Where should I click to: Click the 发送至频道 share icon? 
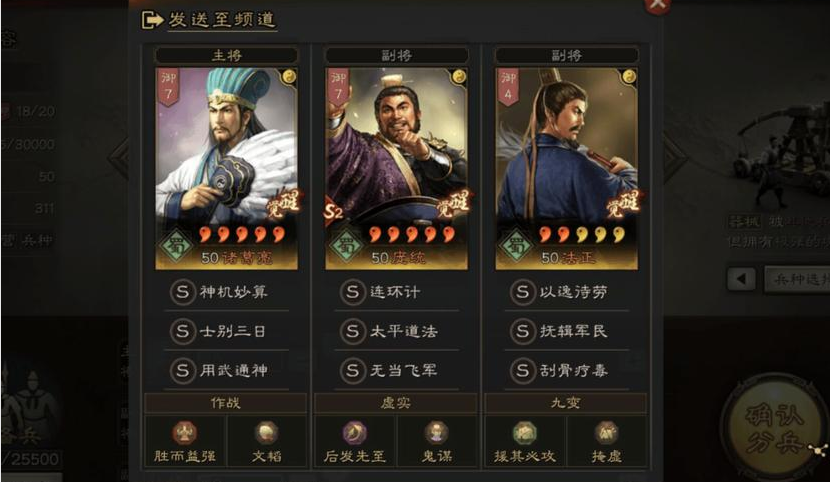152,21
